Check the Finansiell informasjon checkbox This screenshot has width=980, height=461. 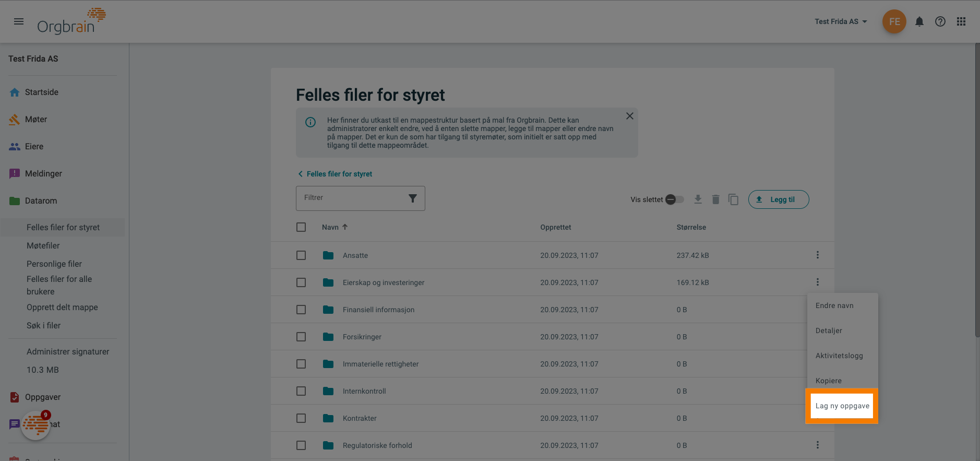coord(301,310)
